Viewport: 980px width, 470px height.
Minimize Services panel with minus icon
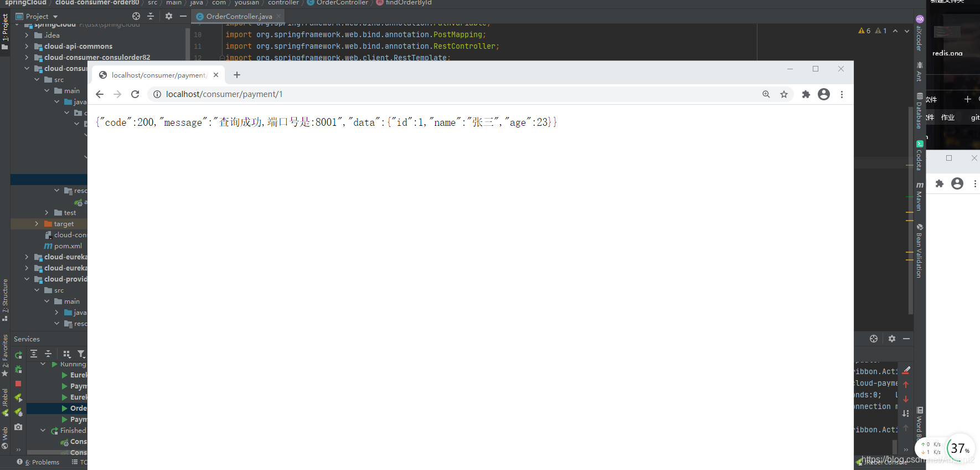[x=906, y=339]
